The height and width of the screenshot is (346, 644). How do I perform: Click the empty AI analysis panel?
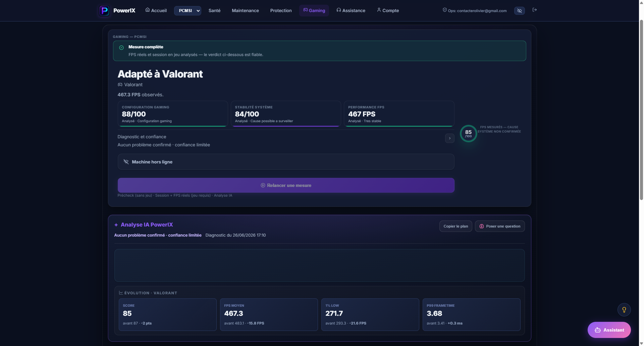320,265
